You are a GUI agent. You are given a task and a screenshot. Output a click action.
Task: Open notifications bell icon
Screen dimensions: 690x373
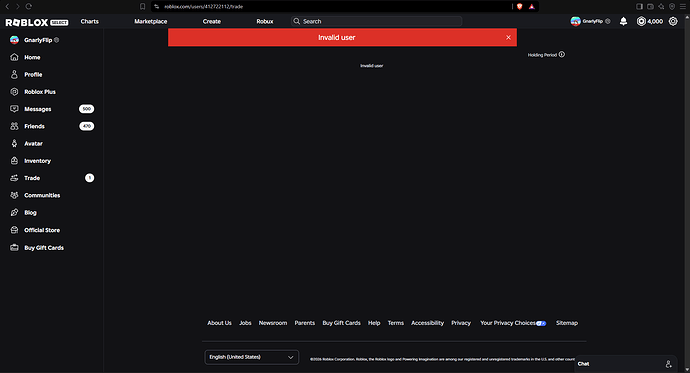coord(624,21)
